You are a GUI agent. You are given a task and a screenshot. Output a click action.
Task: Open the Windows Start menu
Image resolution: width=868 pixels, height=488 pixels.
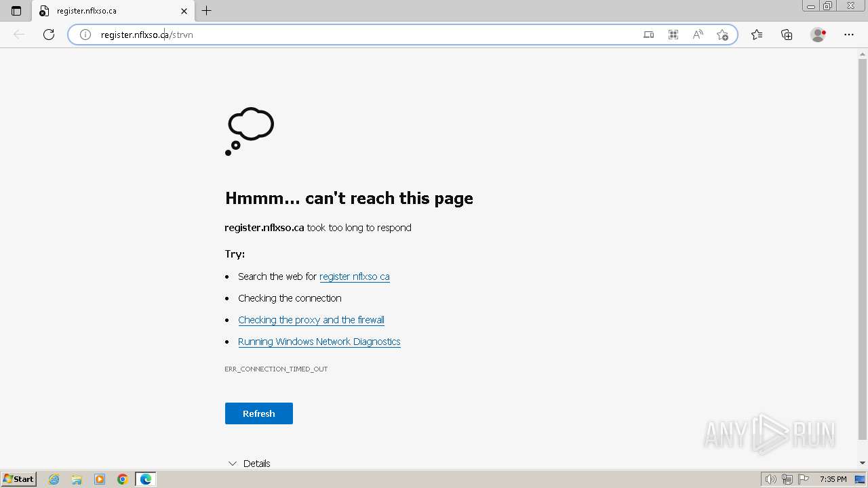tap(19, 479)
